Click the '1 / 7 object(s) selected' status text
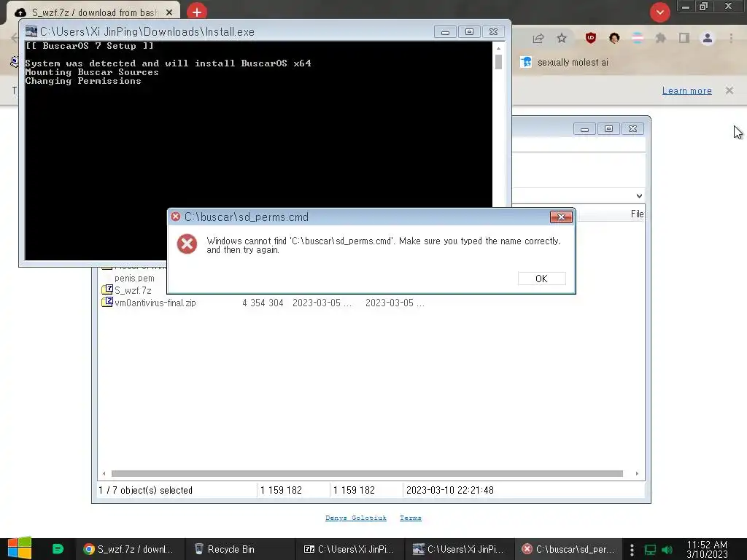 point(145,490)
